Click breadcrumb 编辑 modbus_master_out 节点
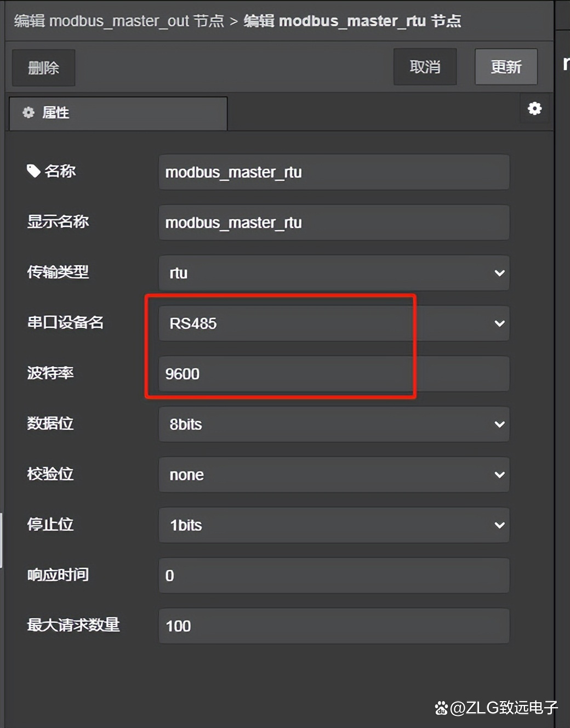Viewport: 570px width, 728px height. pos(119,21)
